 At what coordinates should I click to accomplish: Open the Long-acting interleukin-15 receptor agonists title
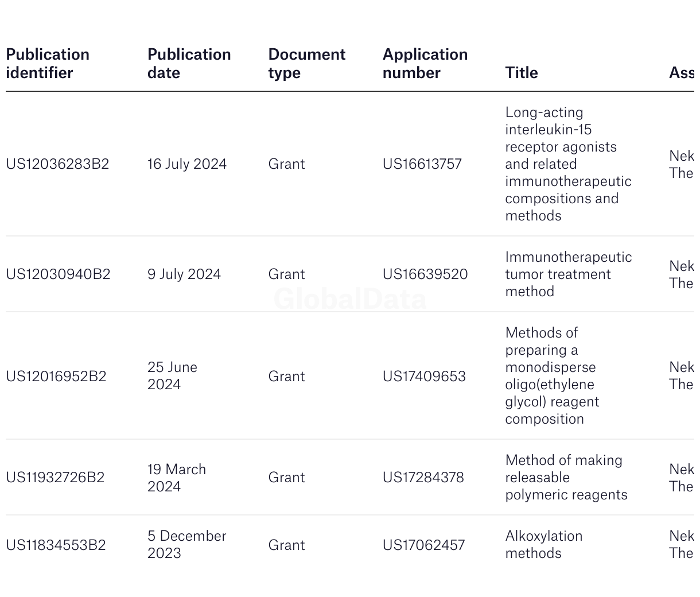[568, 164]
